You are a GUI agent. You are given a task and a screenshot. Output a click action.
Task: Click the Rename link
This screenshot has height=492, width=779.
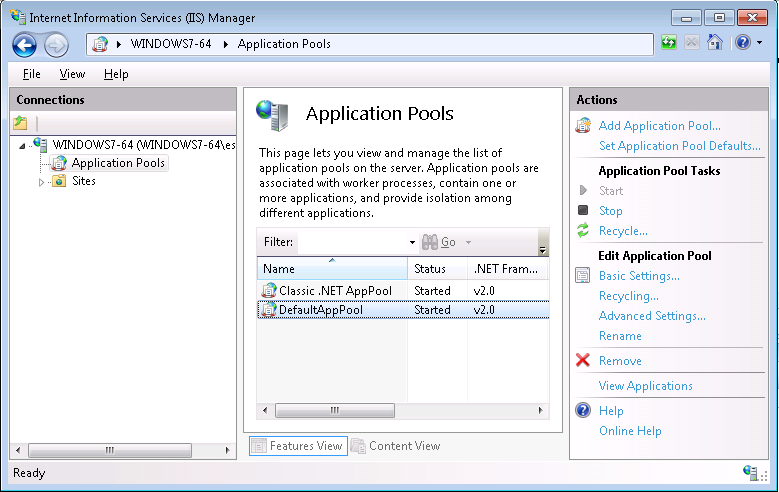point(620,335)
